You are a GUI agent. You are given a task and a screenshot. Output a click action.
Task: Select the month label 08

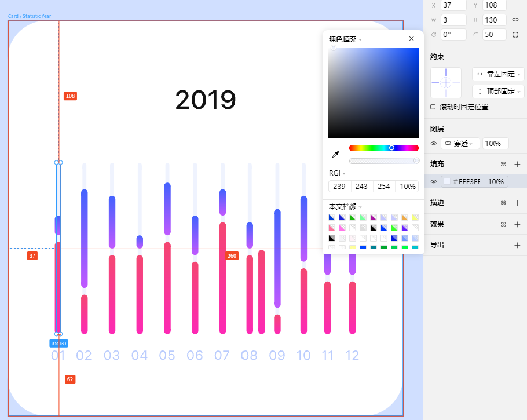tap(249, 356)
